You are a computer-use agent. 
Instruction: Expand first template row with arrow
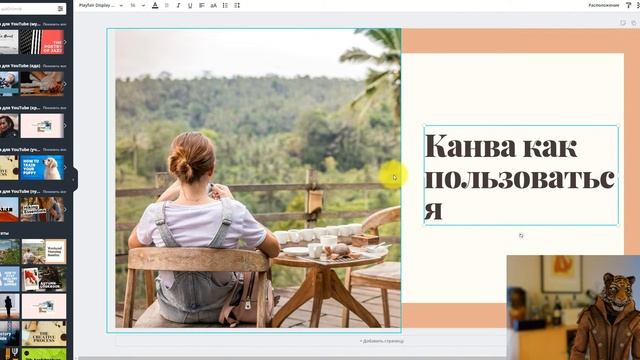click(x=65, y=42)
